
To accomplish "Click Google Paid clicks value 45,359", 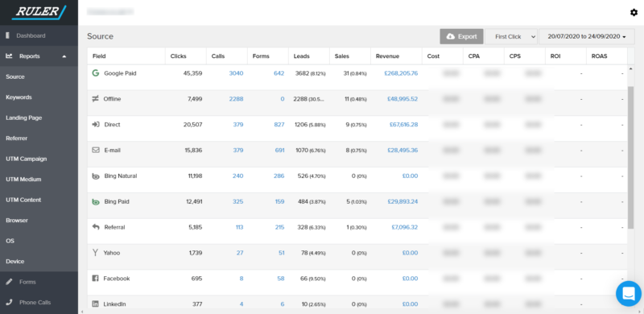I will (192, 73).
